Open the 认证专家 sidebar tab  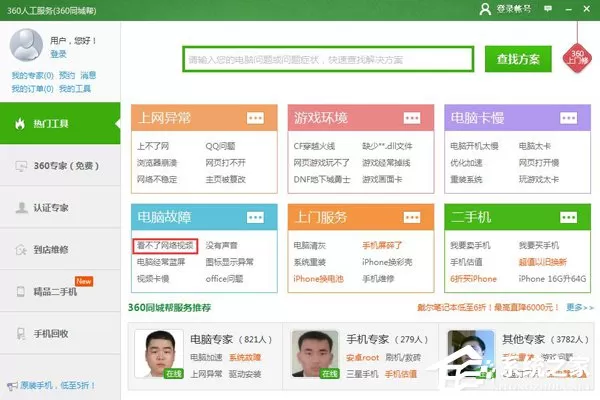(60, 207)
